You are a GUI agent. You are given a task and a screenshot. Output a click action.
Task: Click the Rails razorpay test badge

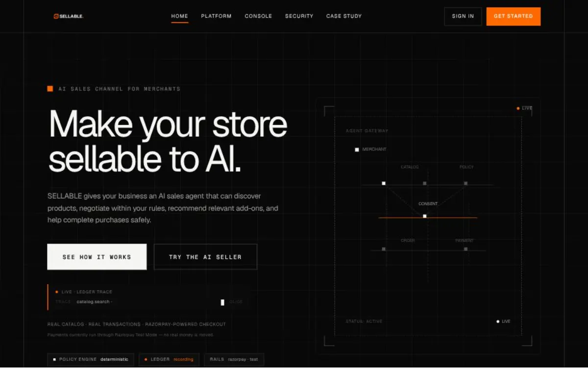tap(234, 360)
